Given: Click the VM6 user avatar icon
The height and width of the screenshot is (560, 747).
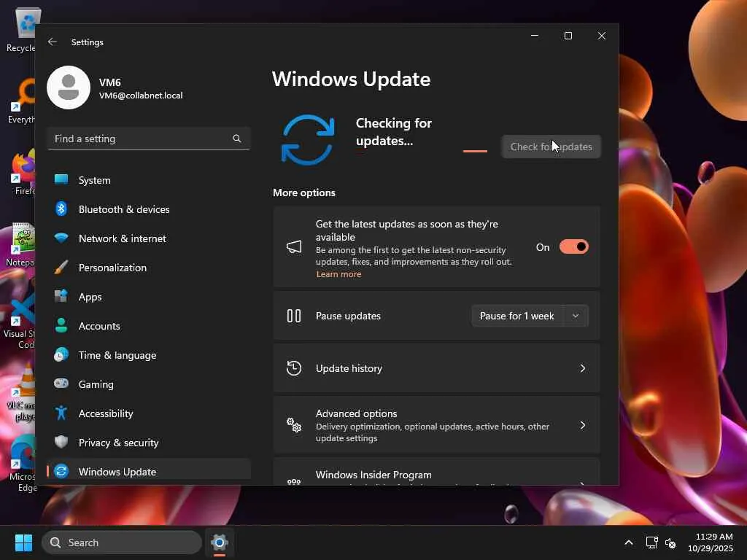Looking at the screenshot, I should pyautogui.click(x=69, y=87).
